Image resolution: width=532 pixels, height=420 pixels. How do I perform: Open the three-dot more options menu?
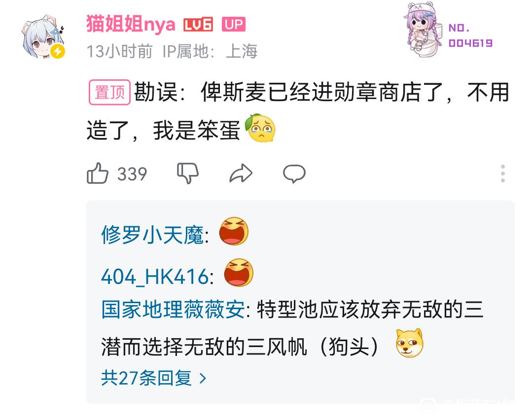pos(503,174)
